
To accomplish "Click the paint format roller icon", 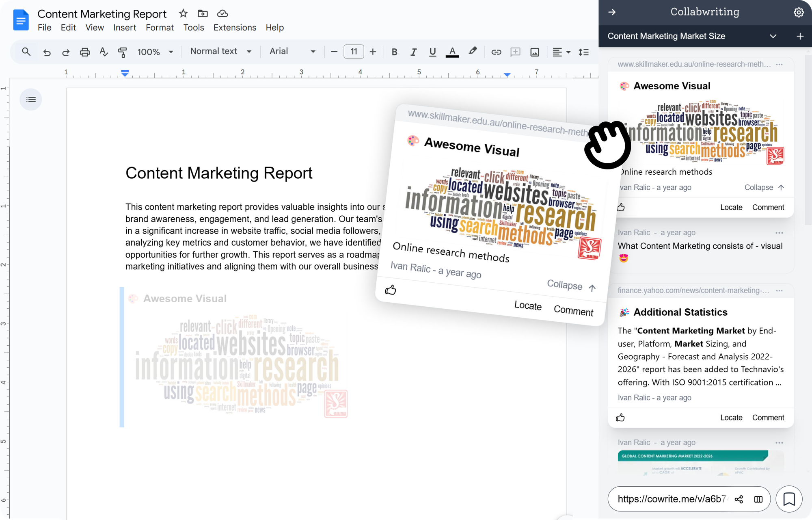I will click(x=122, y=52).
